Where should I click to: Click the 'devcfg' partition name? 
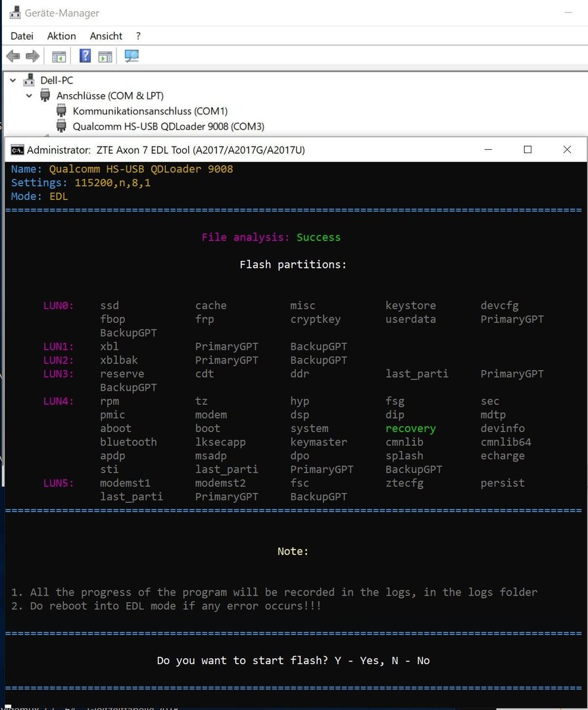(500, 306)
